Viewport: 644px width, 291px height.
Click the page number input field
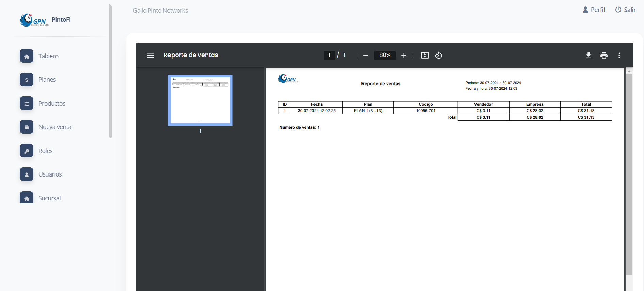(x=329, y=55)
